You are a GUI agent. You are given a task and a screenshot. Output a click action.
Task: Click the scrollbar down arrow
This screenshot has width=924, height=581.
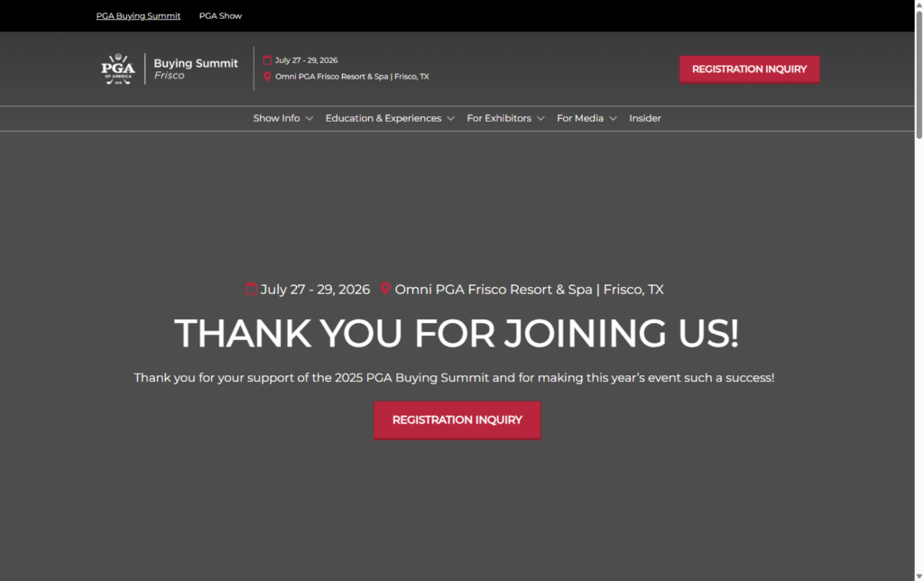pos(919,575)
